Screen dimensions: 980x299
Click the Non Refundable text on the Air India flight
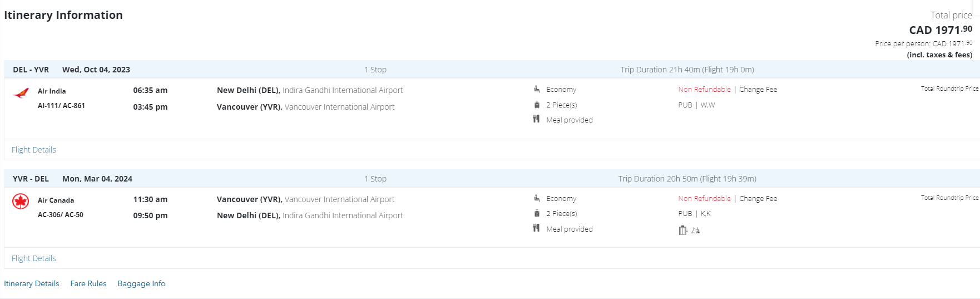tap(704, 90)
